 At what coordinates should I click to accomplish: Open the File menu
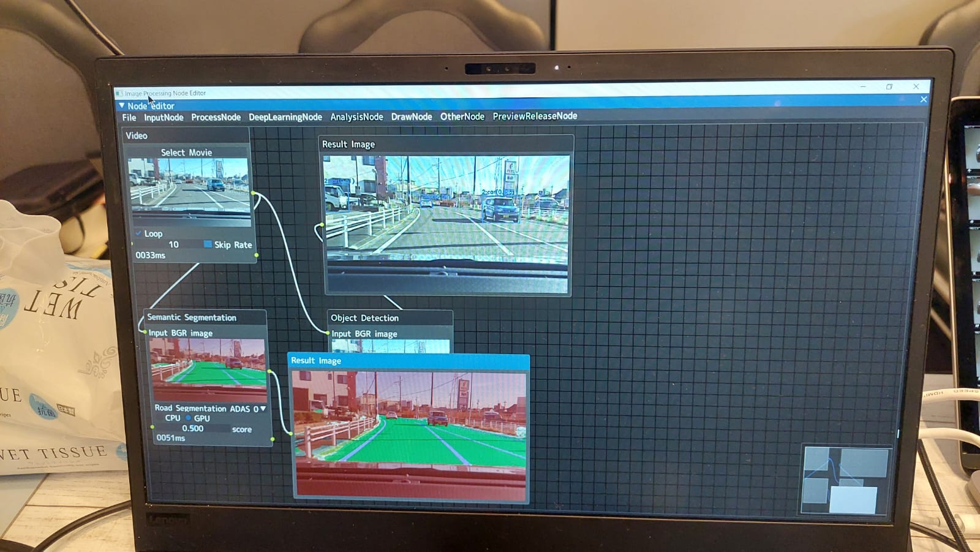click(129, 118)
